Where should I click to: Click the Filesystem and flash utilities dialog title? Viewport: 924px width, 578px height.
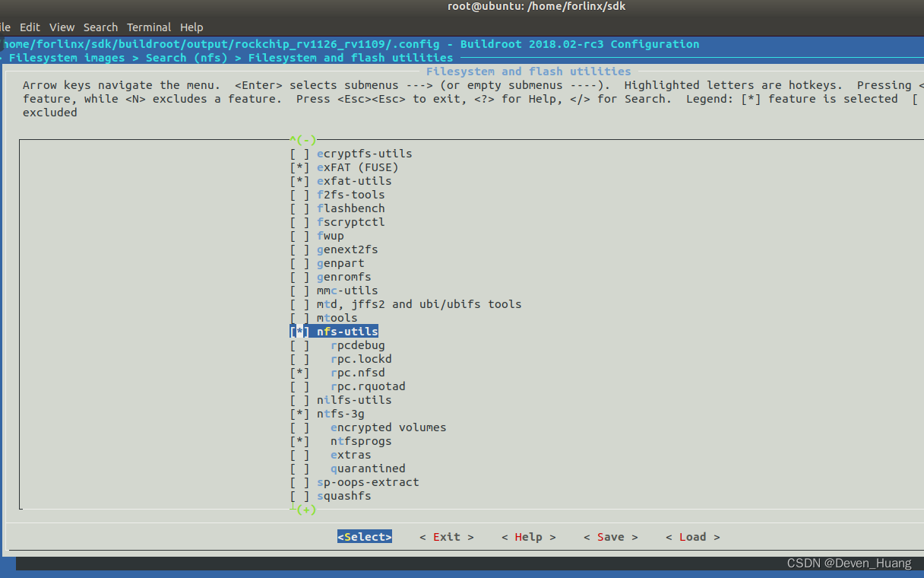point(529,71)
